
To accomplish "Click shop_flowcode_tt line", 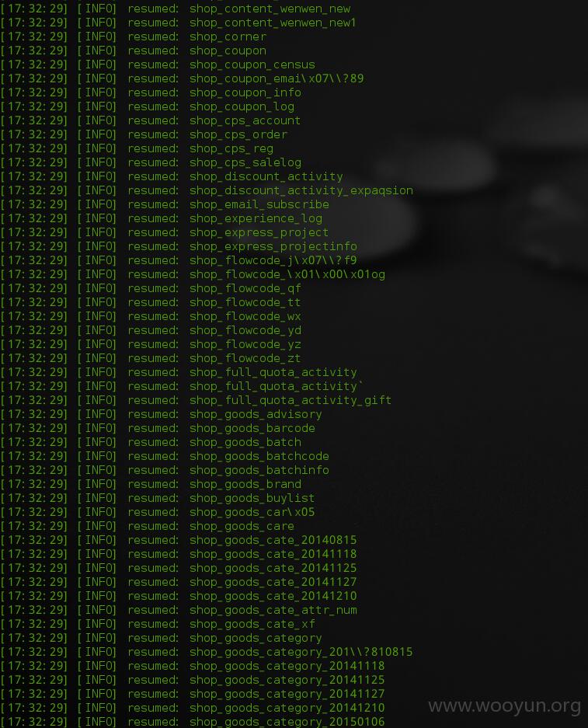I will coord(245,302).
